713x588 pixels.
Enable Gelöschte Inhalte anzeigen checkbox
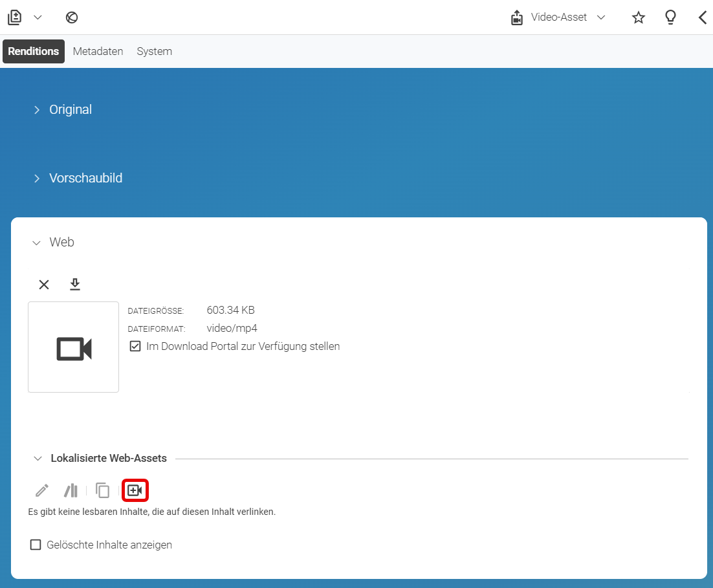(36, 545)
